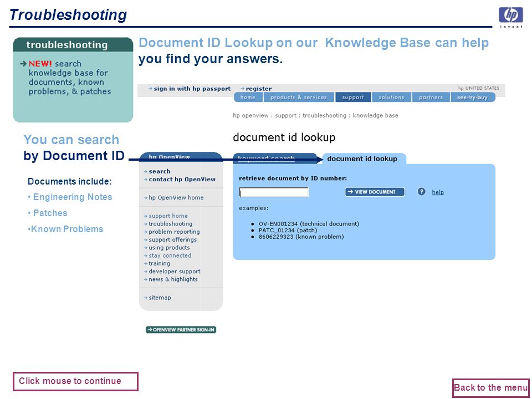Click example PATC_01234 (patch)

[288, 231]
